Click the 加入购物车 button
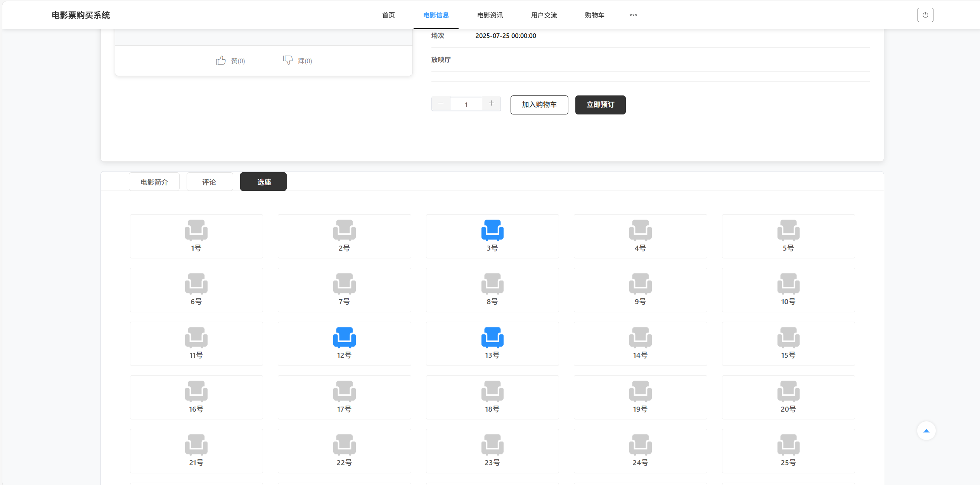 (x=539, y=105)
